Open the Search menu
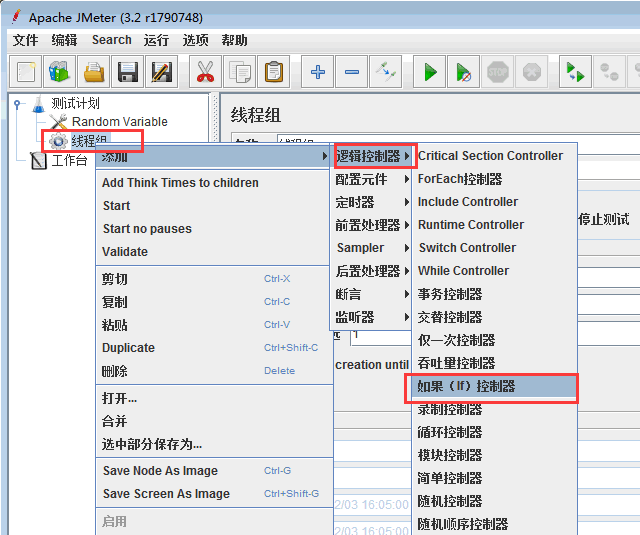The image size is (640, 535). (112, 40)
